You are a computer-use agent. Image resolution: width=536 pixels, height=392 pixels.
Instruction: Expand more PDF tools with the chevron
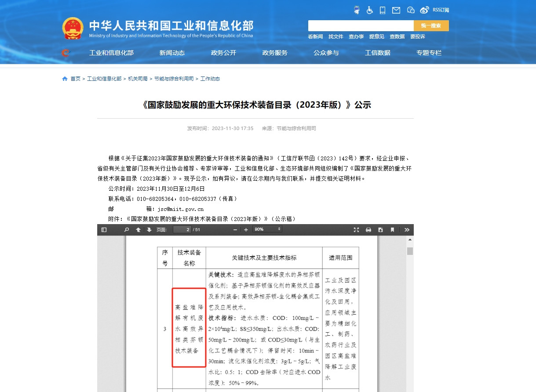pyautogui.click(x=406, y=229)
